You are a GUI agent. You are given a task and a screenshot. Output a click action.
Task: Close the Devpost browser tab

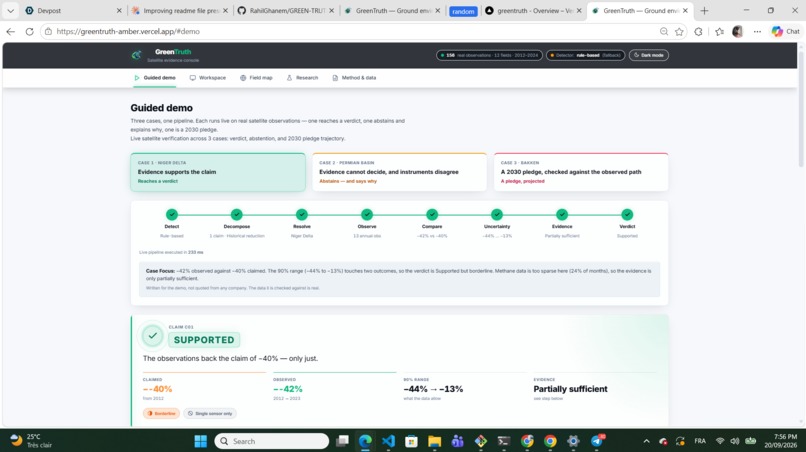click(x=119, y=10)
